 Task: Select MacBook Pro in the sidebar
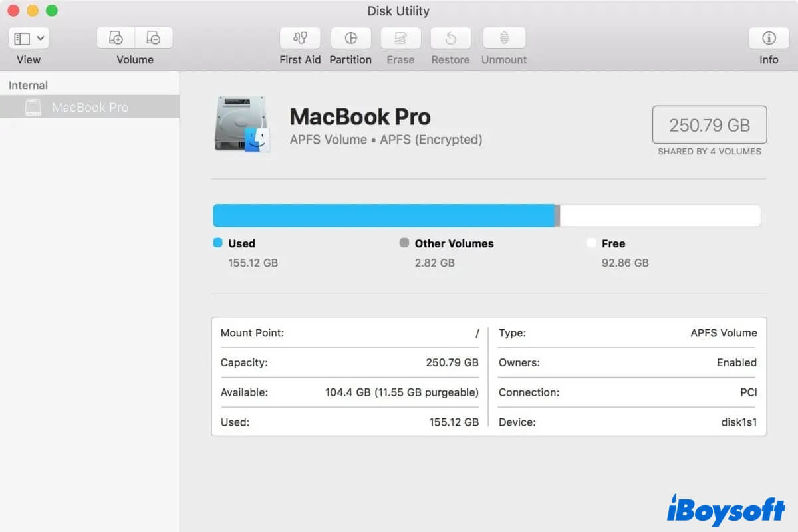coord(91,107)
